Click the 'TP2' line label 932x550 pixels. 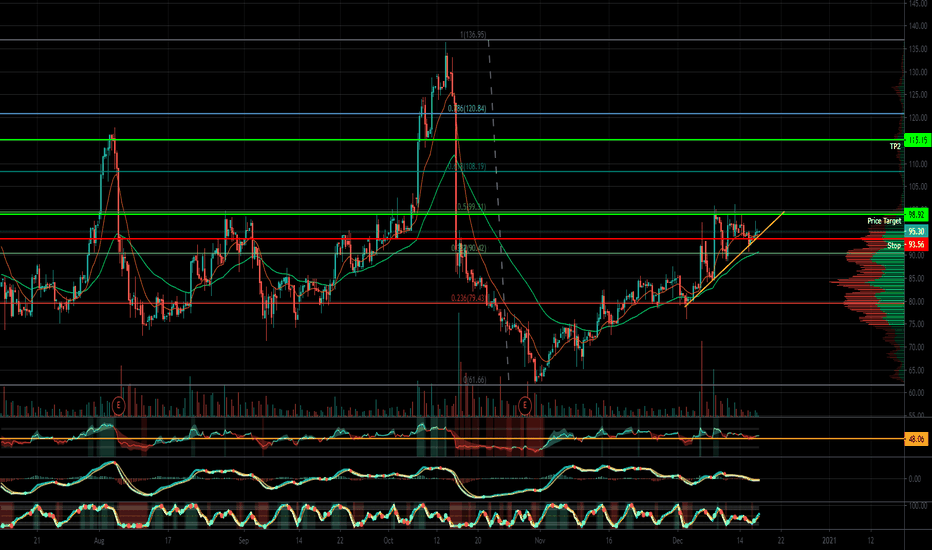[x=895, y=146]
